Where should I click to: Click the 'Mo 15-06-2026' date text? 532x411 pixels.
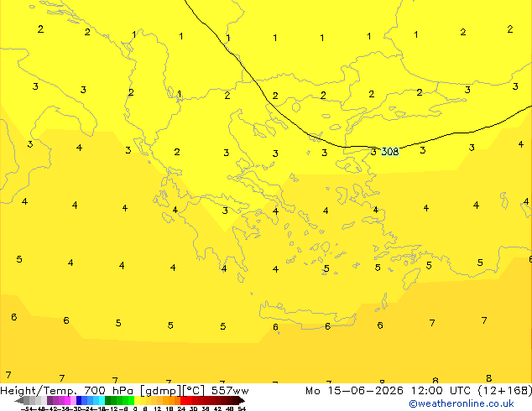[354, 391]
